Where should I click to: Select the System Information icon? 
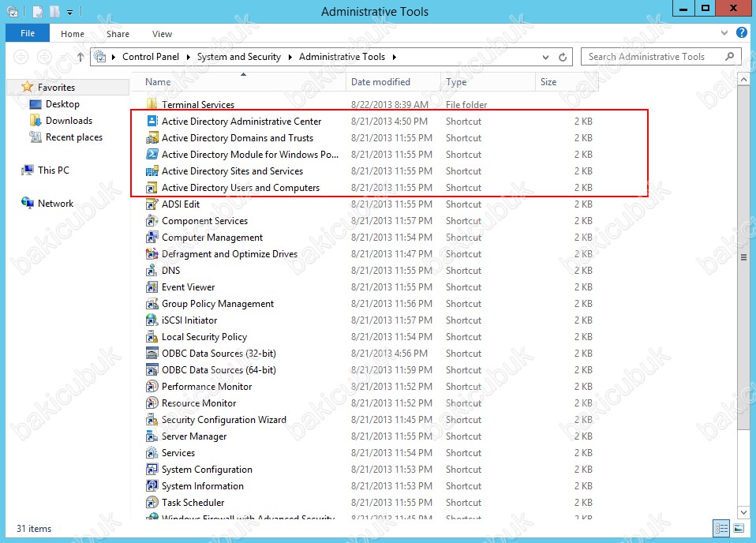tap(152, 486)
